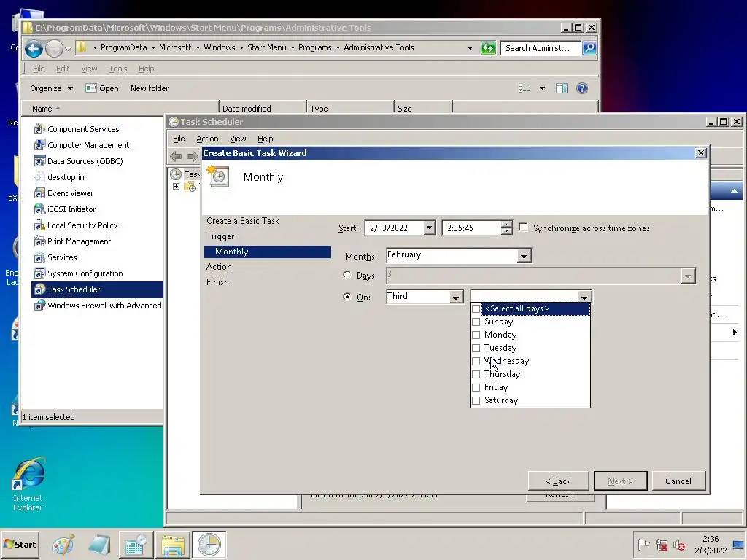Close the Create Basic Task Wizard dialog
The width and height of the screenshot is (747, 560).
701,153
